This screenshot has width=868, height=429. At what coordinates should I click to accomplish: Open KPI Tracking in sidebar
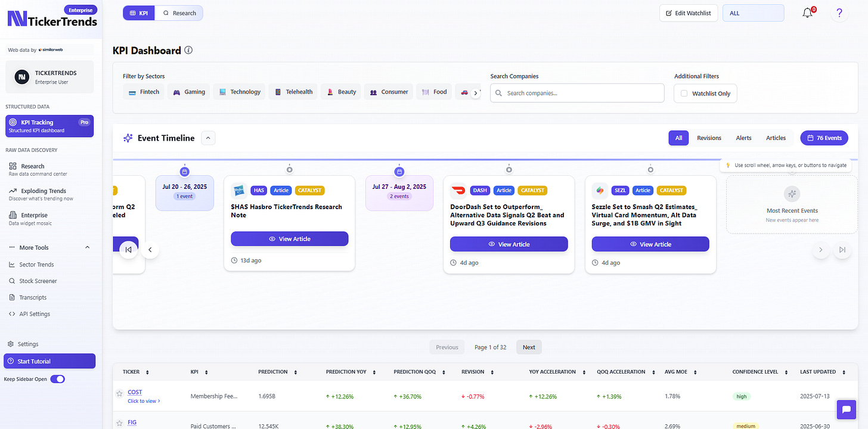49,126
